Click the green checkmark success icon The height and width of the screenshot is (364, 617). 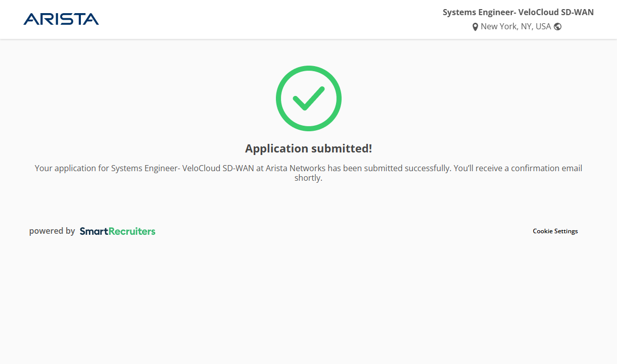(308, 98)
